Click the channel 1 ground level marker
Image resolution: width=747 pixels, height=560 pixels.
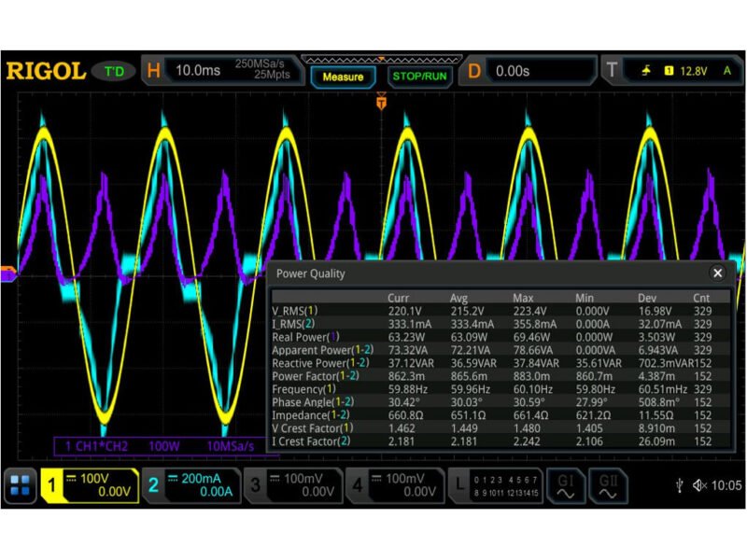point(8,270)
